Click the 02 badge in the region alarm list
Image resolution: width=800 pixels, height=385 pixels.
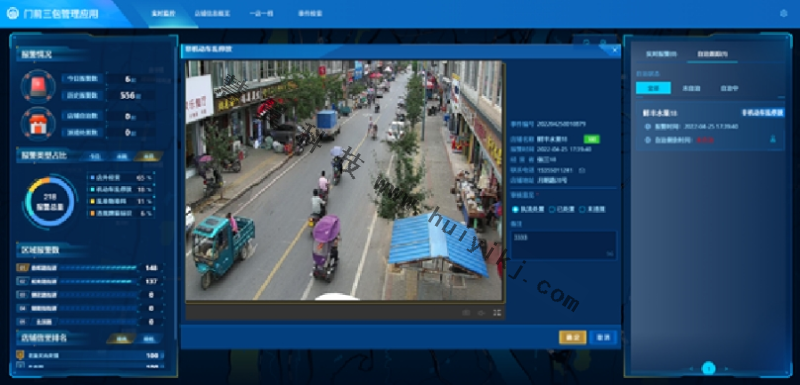tap(22, 281)
